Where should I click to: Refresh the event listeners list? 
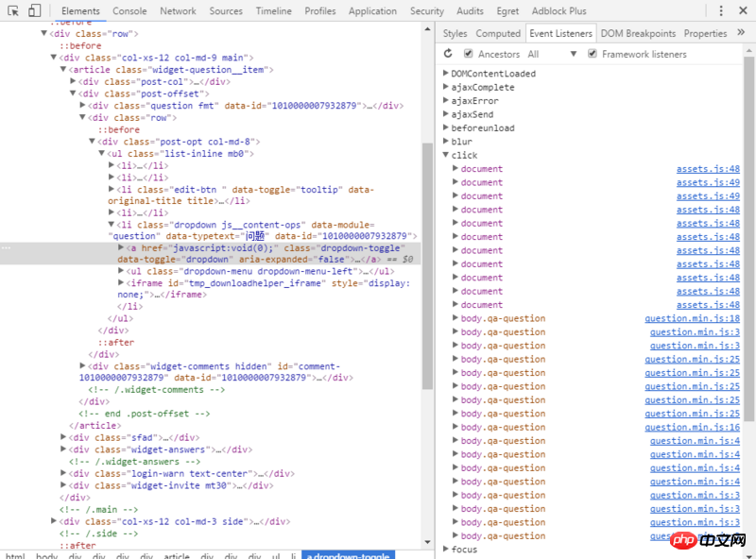click(448, 54)
